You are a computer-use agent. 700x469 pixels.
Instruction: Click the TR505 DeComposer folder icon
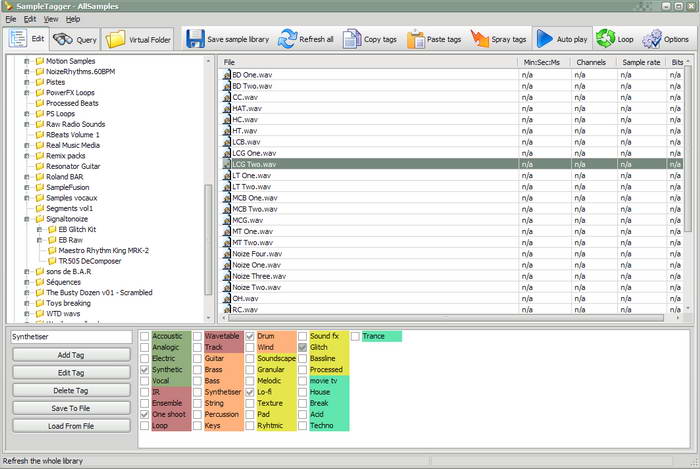[x=52, y=261]
